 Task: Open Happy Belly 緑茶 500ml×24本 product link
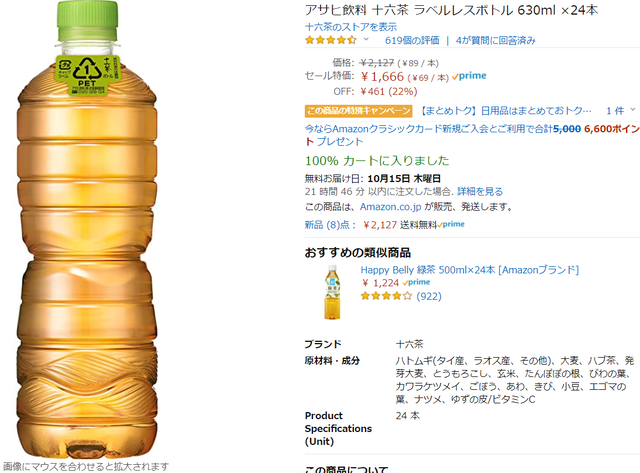[469, 270]
